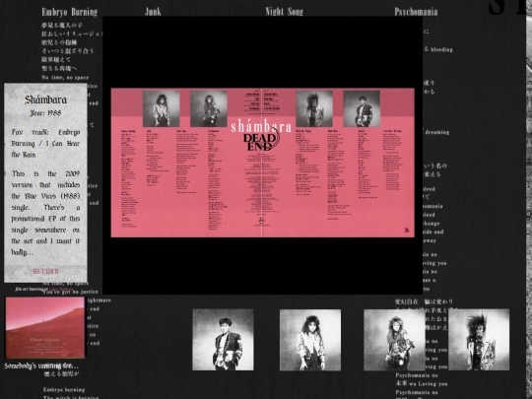The image size is (532, 399).
Task: Click the 'Psychomania' lyrics heading
Action: click(416, 12)
